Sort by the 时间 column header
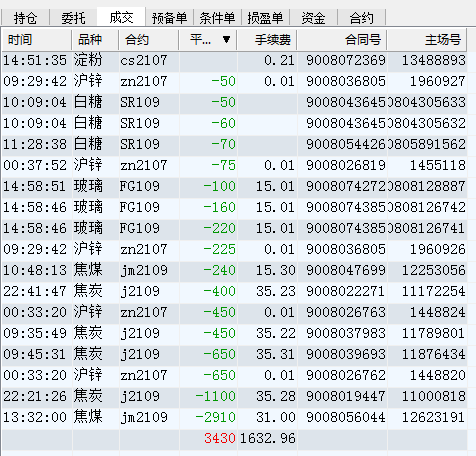The width and height of the screenshot is (476, 456). 37,40
